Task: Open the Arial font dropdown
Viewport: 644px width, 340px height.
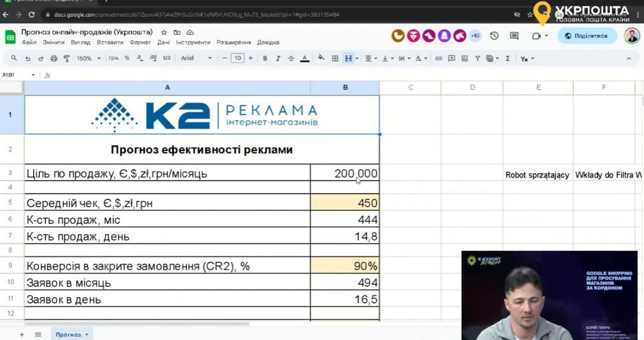Action: point(196,58)
